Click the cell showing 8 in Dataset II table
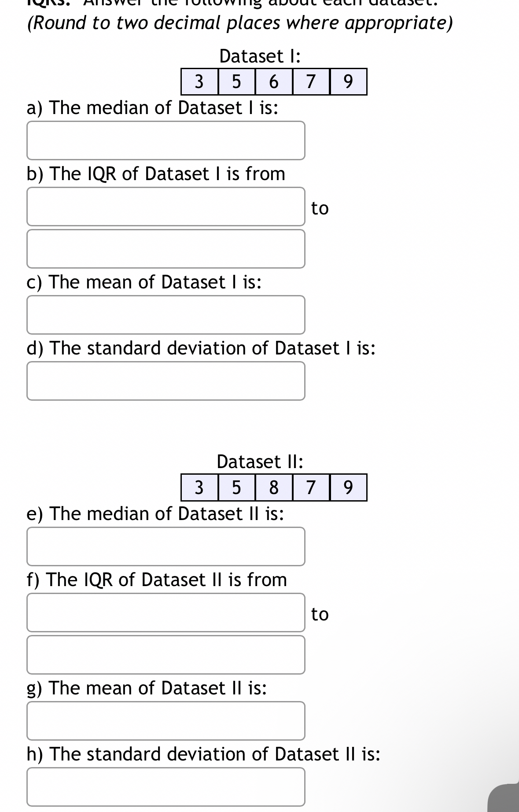The image size is (519, 812). (x=273, y=488)
